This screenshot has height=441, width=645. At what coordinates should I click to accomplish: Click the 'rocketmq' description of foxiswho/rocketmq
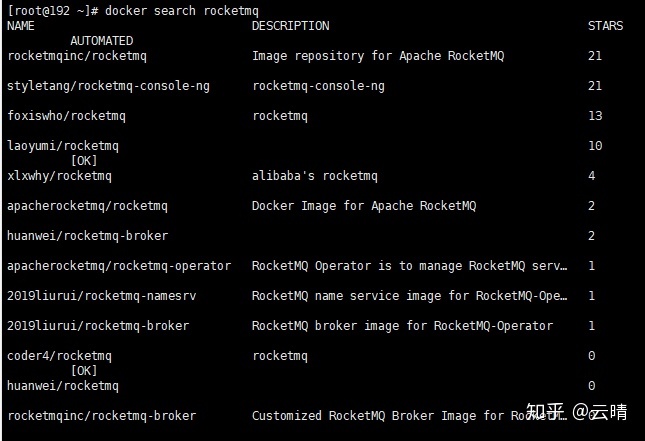(x=280, y=116)
